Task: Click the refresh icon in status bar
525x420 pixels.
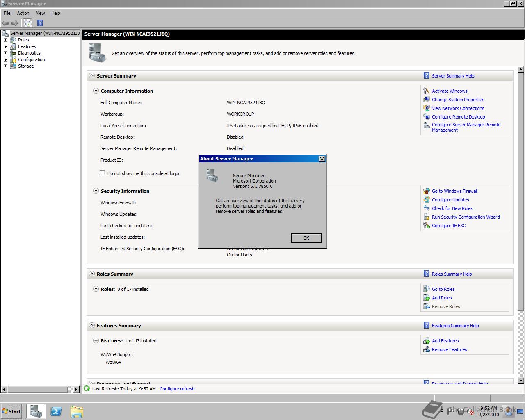Action: point(87,388)
